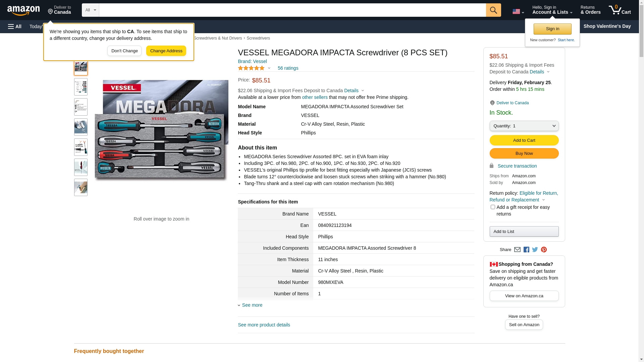Open the Quantity dropdown
The height and width of the screenshot is (362, 644).
click(x=524, y=126)
